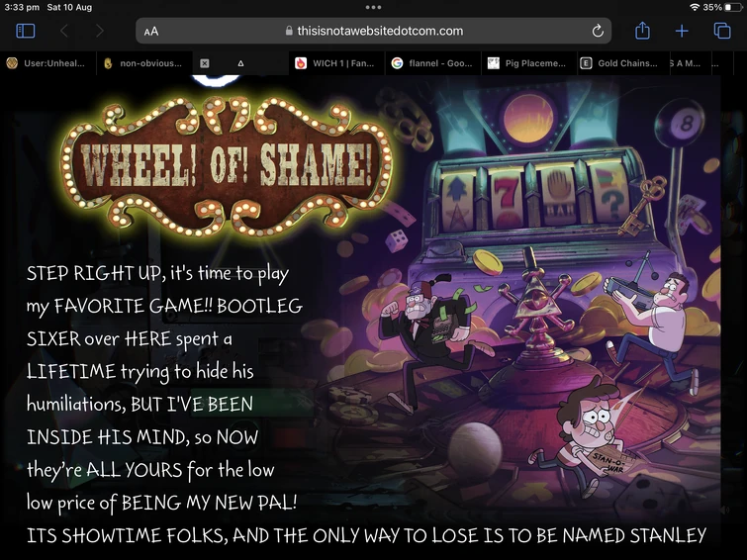Image resolution: width=747 pixels, height=560 pixels.
Task: Go forward with the right arrow
Action: 100,31
